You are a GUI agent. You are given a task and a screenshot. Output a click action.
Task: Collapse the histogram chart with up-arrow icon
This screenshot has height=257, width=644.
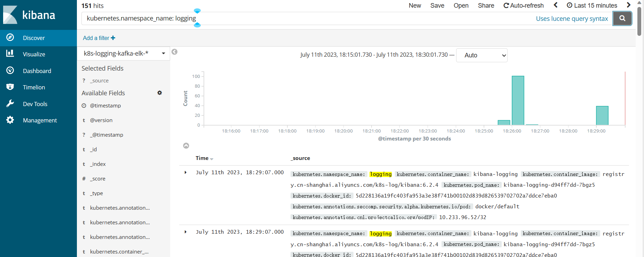[186, 146]
